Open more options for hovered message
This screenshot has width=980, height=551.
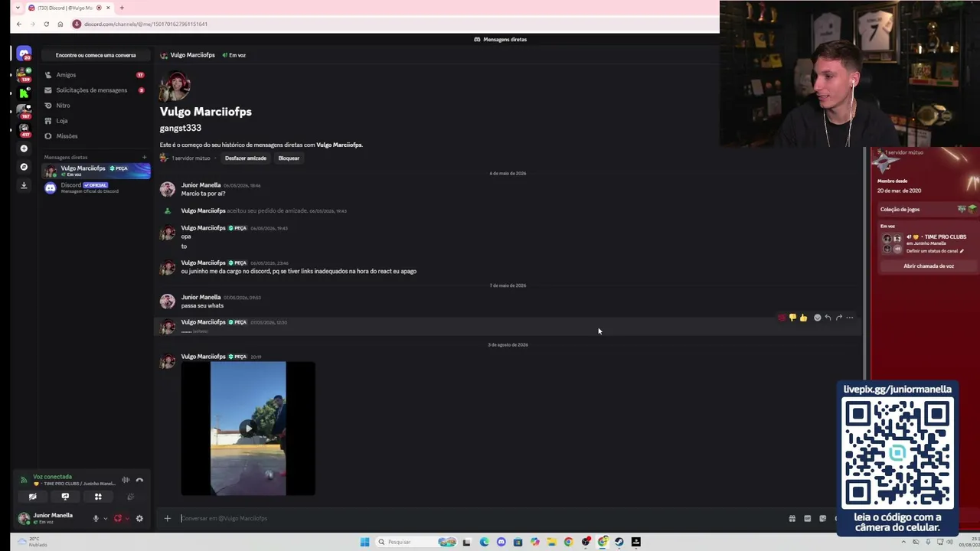[849, 318]
